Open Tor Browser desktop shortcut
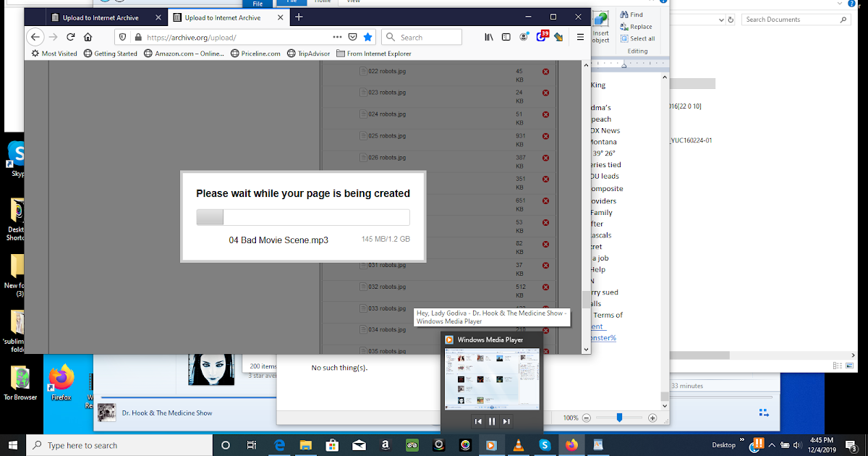868x456 pixels. point(21,384)
